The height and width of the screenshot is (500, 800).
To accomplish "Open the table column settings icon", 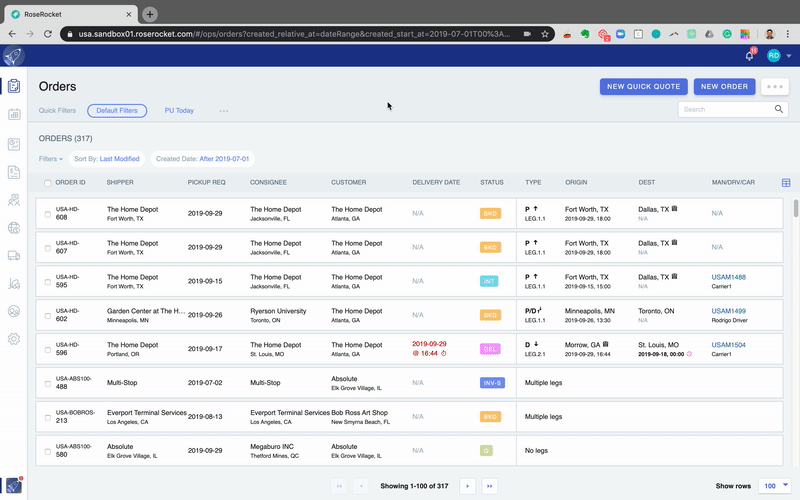I will (x=786, y=183).
